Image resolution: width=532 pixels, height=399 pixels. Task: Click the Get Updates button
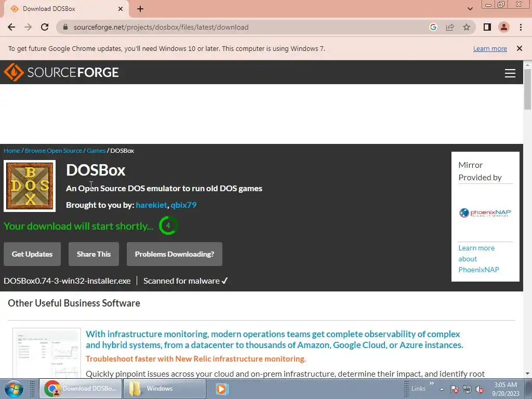click(x=32, y=254)
